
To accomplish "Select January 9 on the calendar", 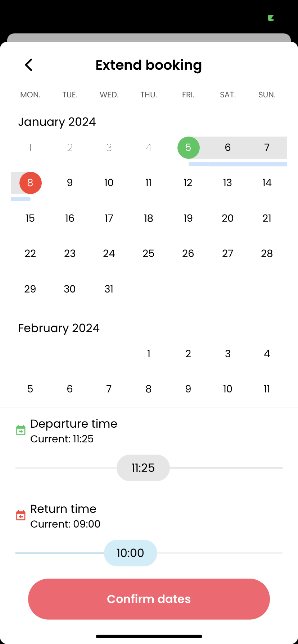I will pyautogui.click(x=70, y=183).
